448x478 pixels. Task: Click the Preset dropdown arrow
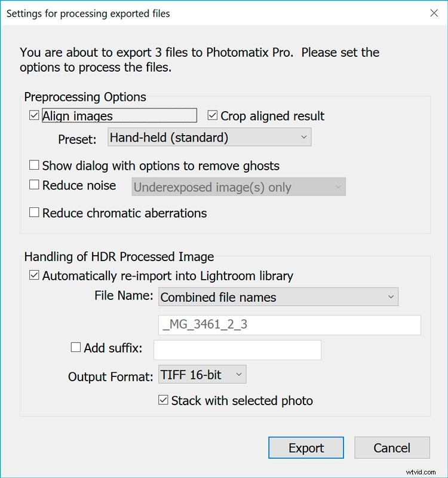[305, 137]
